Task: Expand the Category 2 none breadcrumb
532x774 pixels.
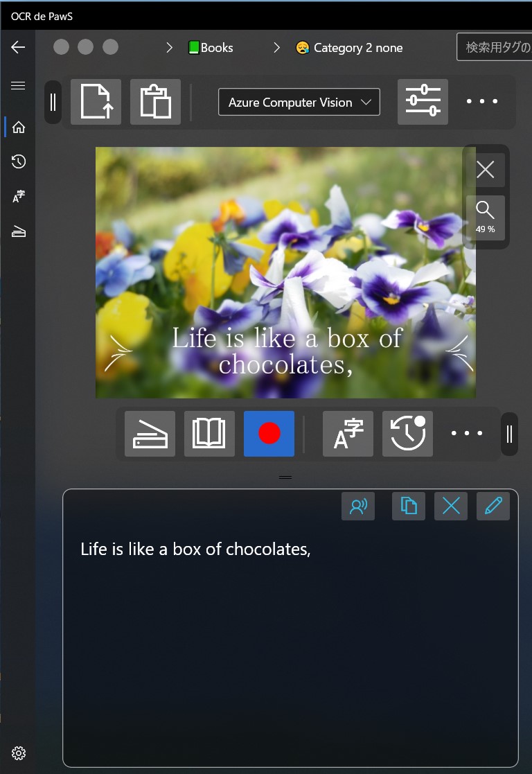Action: coord(349,48)
